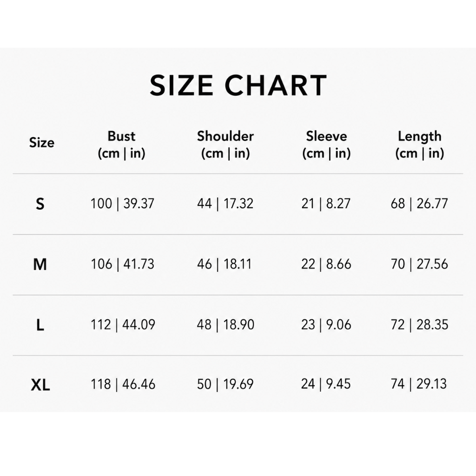476x476 pixels.
Task: Click shoulder value 44 | 17.32
Action: click(225, 204)
